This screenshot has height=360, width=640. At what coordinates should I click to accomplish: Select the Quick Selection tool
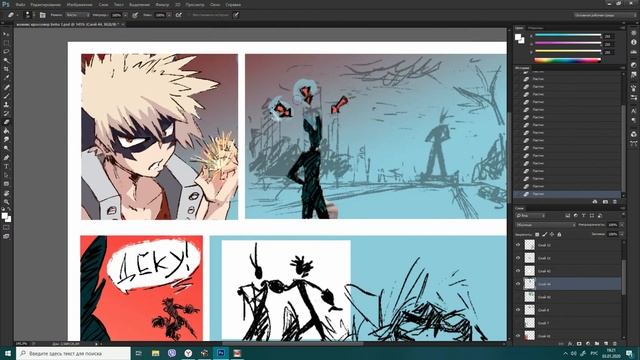point(6,60)
